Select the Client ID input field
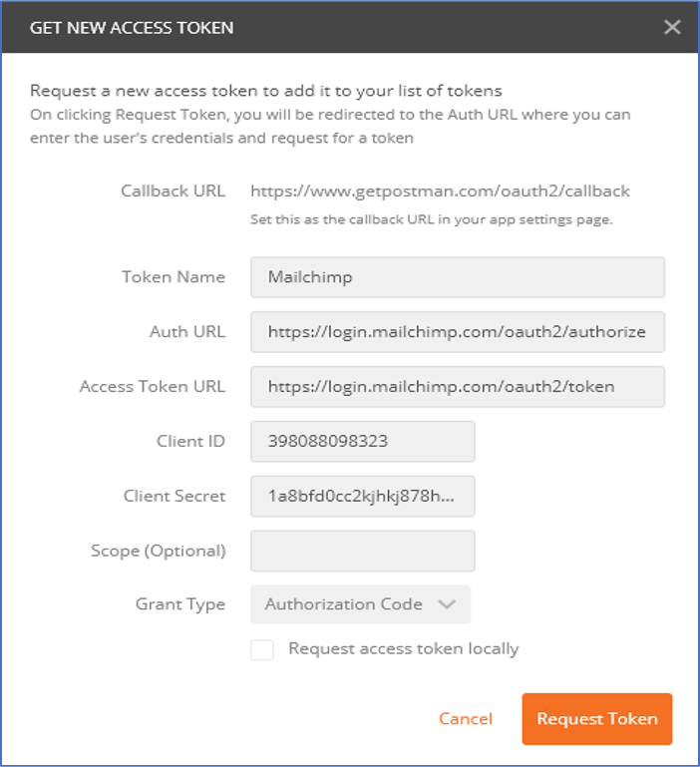The height and width of the screenshot is (767, 700). [x=362, y=442]
